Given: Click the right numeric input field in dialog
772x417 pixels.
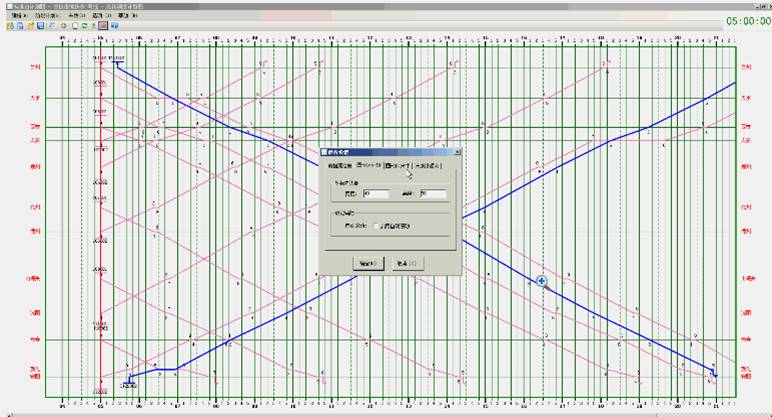Looking at the screenshot, I should pyautogui.click(x=434, y=194).
